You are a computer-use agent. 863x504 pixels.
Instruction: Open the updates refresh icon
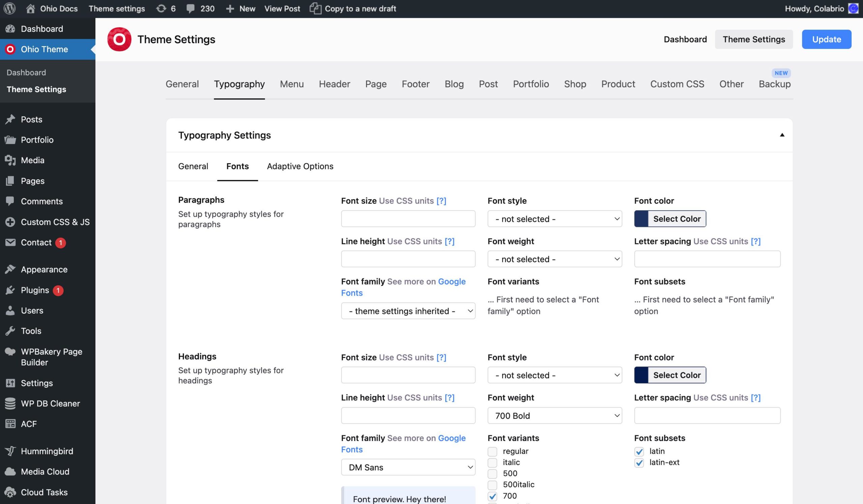[x=161, y=8]
